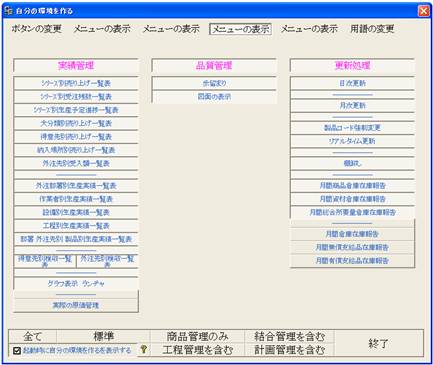Click 外注先別受入額一覧表 button

[x=76, y=163]
